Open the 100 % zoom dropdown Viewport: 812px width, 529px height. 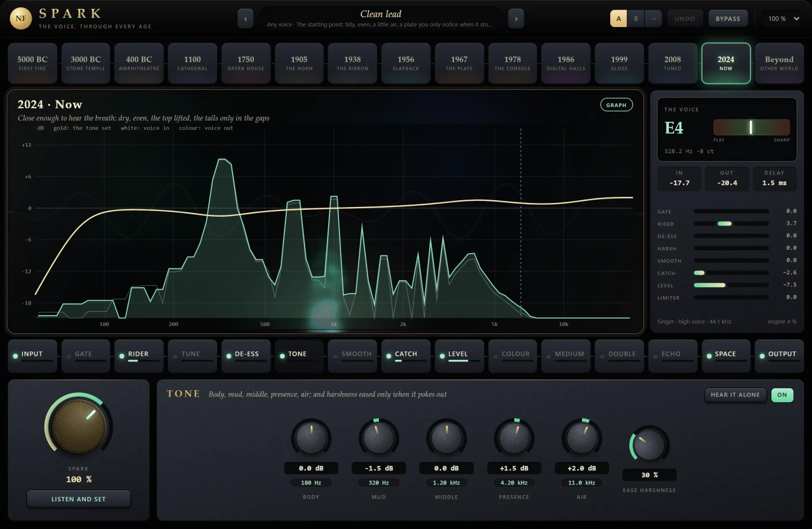pos(784,19)
